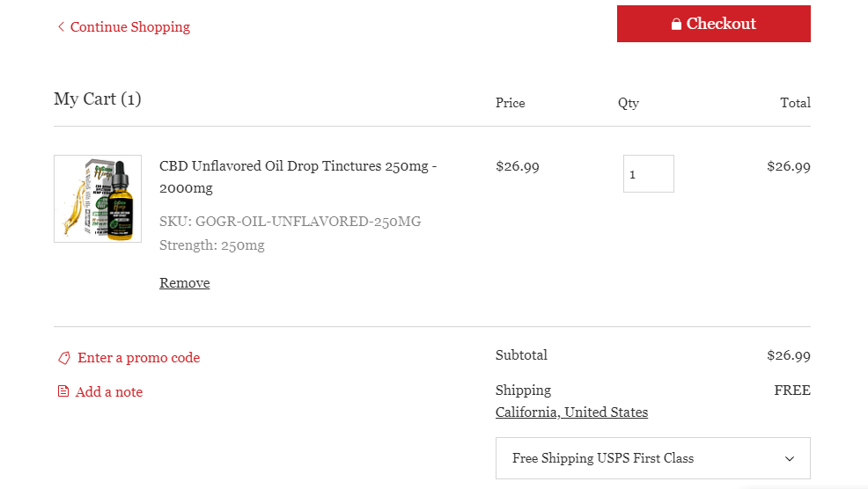Click the Add a note link
Viewport: 868px width, 489px height.
point(109,392)
